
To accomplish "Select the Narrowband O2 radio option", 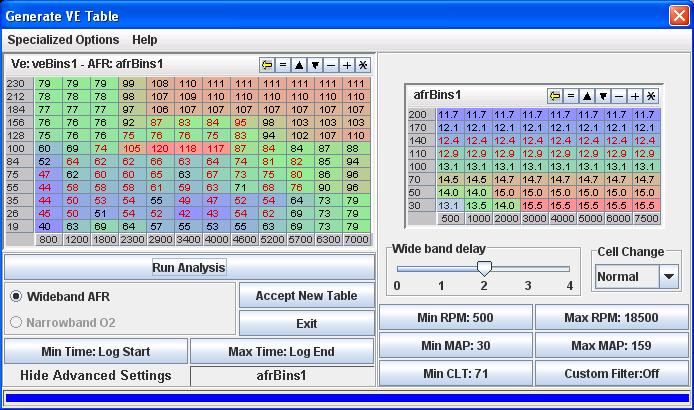I will 17,322.
